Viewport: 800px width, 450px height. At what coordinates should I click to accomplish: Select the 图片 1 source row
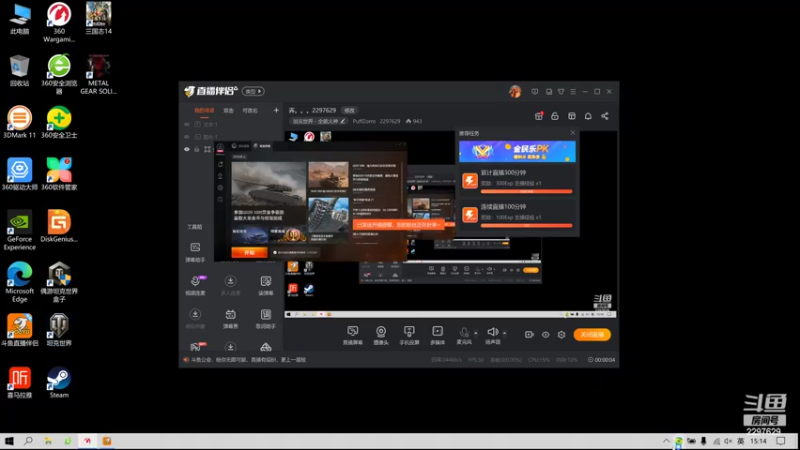(x=232, y=137)
